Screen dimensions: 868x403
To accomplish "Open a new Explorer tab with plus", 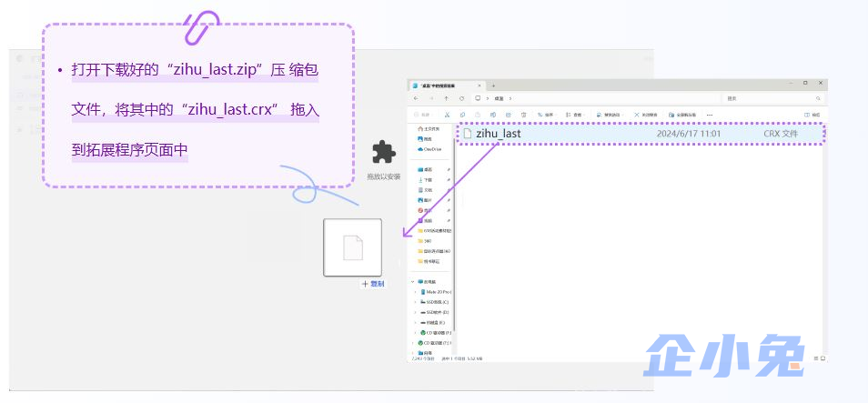I will click(x=493, y=86).
